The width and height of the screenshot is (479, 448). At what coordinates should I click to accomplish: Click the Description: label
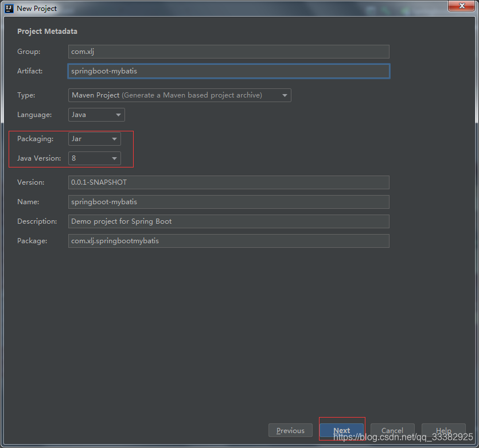pos(37,221)
